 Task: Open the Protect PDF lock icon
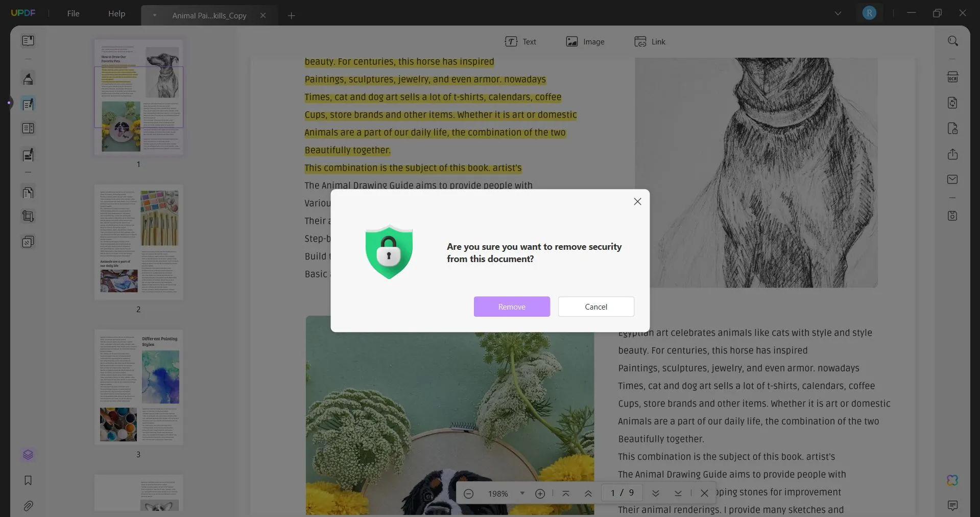click(952, 128)
